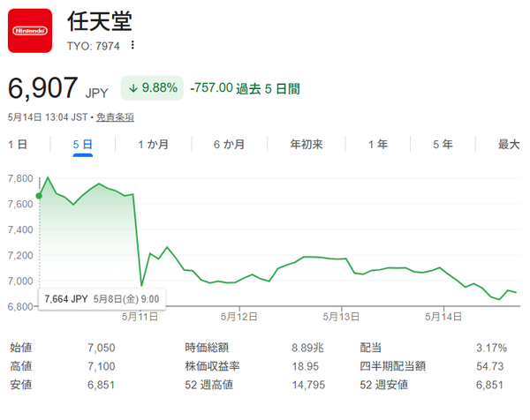The width and height of the screenshot is (530, 420).
Task: Show the 最大 maximum range
Action: coord(509,145)
